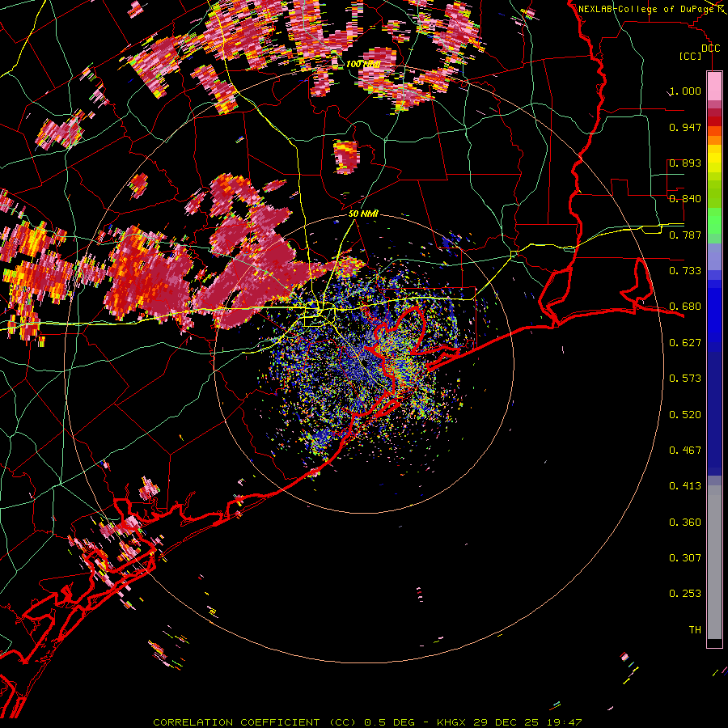The image size is (728, 728).
Task: Click the 0.467 legend value
Action: [685, 451]
